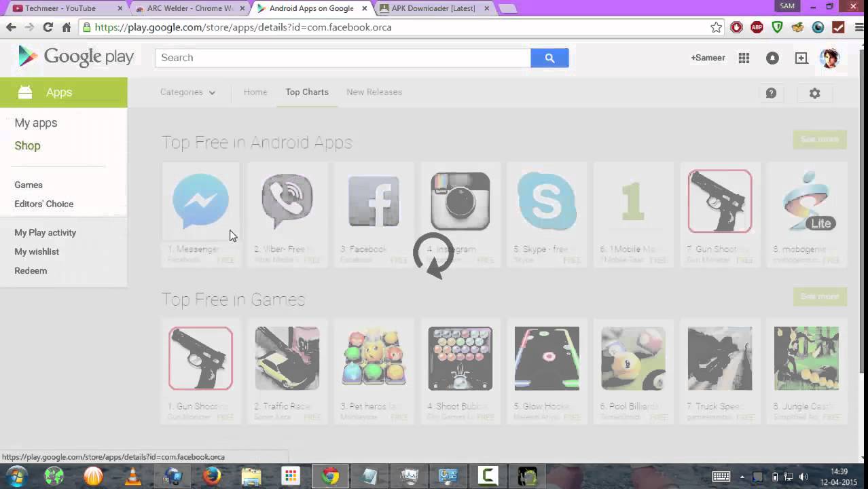Viewport: 868px width, 489px height.
Task: Close the Android Apps on Google tab
Action: pos(365,9)
